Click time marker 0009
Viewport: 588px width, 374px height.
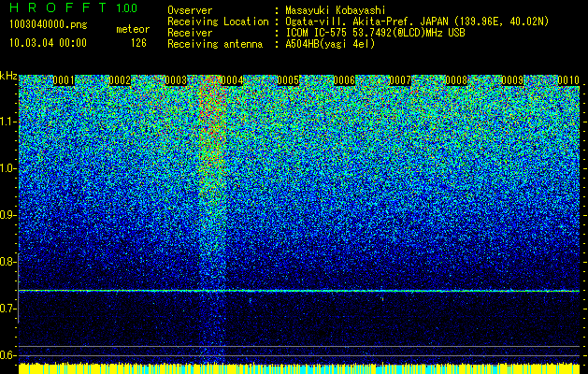[x=512, y=80]
